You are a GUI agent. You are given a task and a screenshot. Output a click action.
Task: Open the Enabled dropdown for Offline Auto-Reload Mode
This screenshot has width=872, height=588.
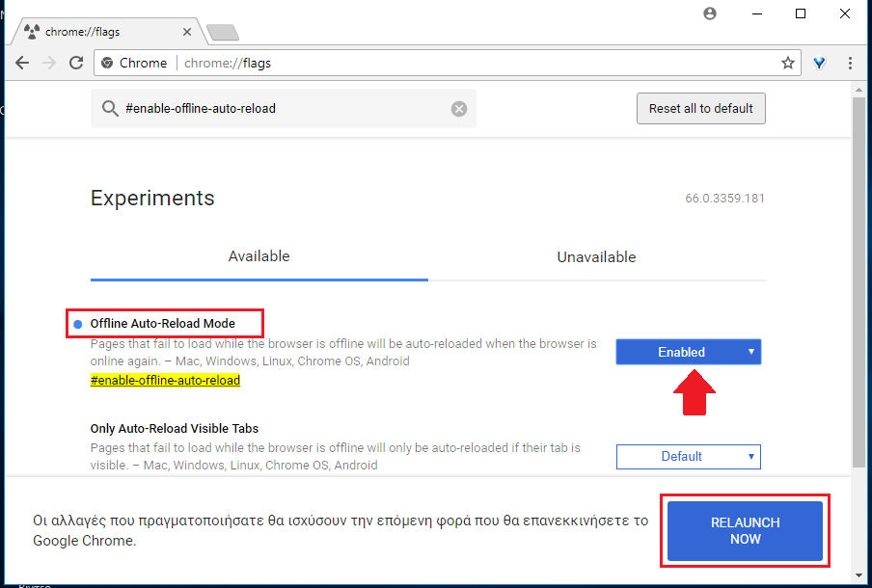point(689,352)
